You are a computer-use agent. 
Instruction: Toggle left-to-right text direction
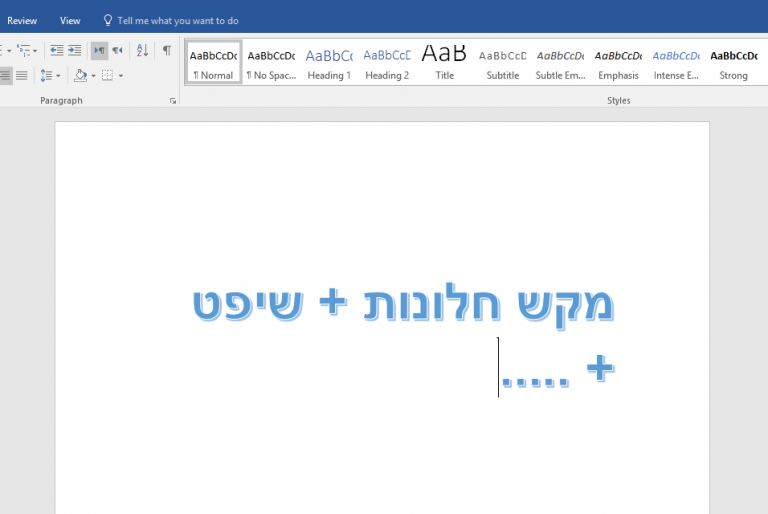click(99, 50)
